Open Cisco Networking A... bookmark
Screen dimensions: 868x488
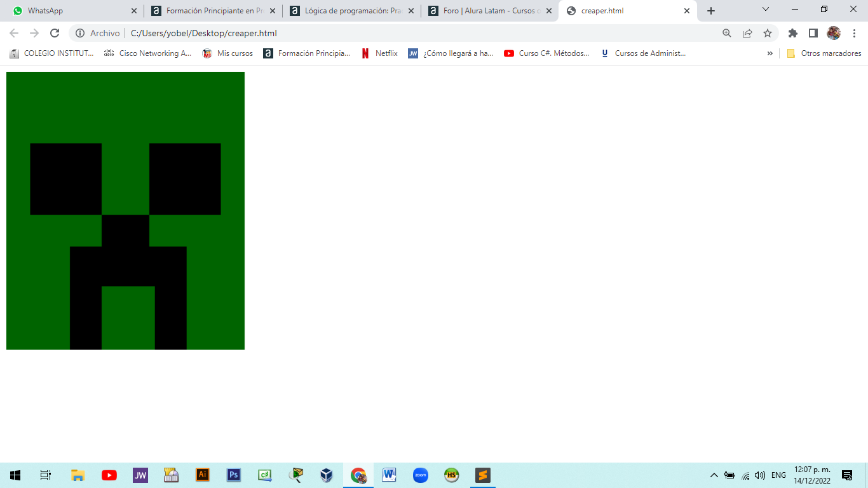(147, 53)
